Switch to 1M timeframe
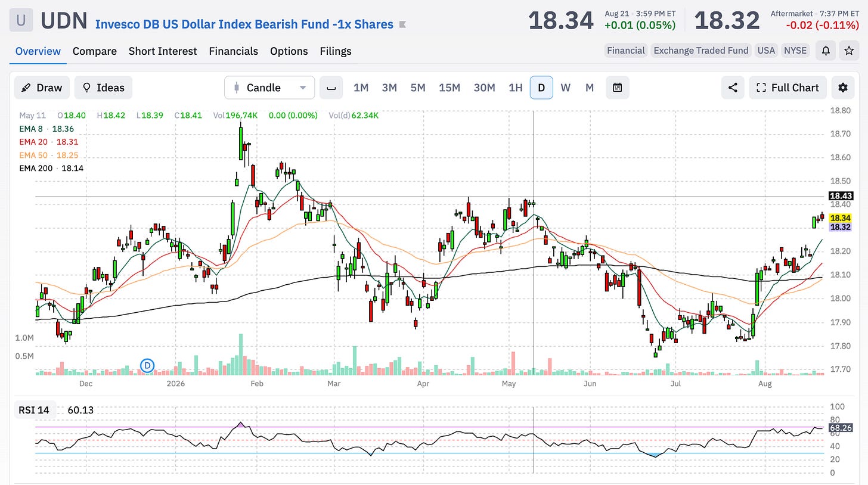The width and height of the screenshot is (868, 485). tap(361, 88)
